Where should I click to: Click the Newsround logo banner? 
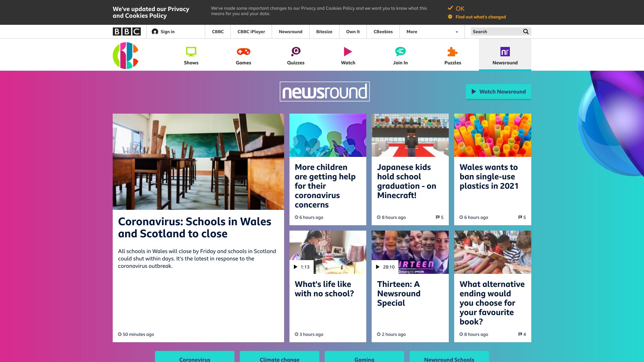325,92
